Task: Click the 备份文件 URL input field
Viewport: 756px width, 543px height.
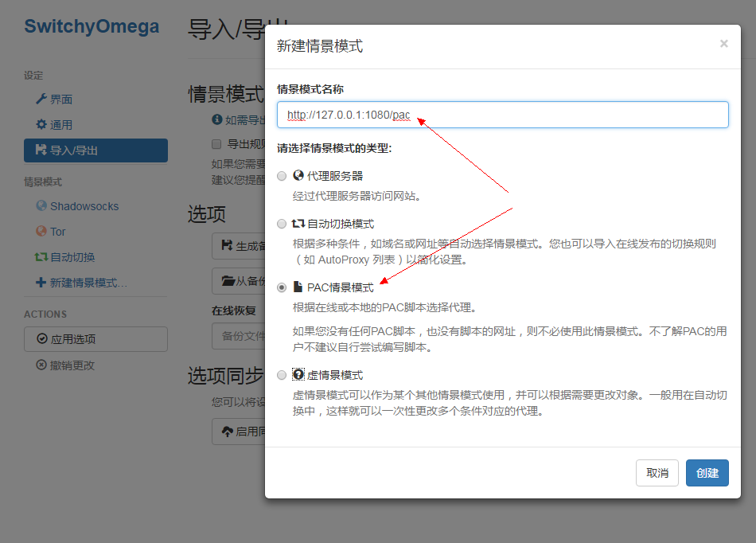Action: click(x=239, y=336)
